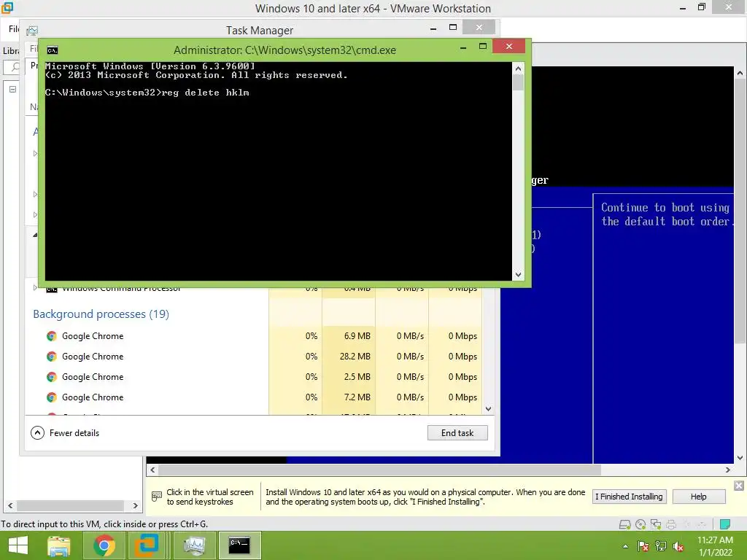Show hidden tray icons arrow
This screenshot has height=560, width=747.
pyautogui.click(x=625, y=546)
